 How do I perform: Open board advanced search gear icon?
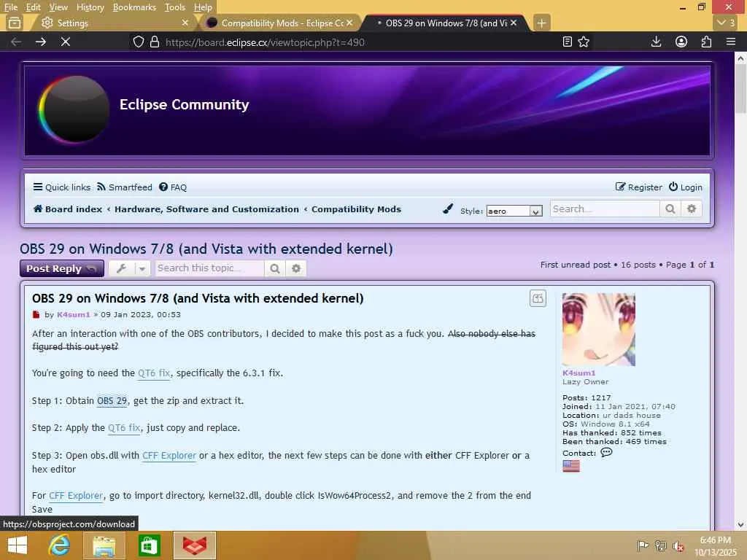[x=692, y=209]
